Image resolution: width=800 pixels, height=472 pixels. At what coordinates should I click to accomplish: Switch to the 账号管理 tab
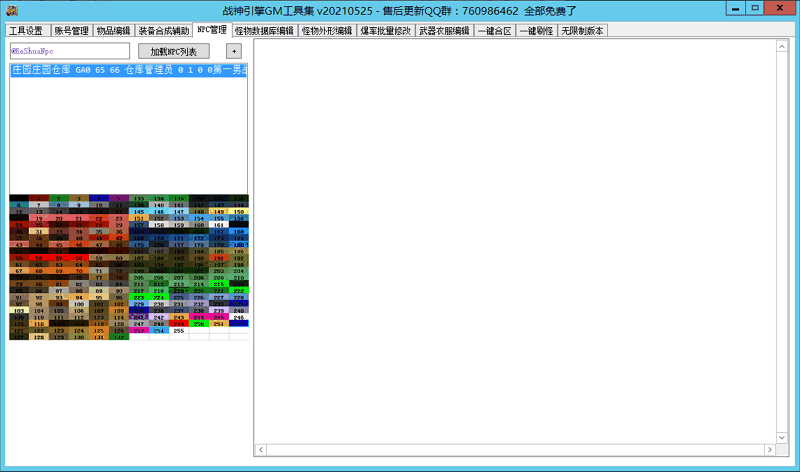(71, 31)
